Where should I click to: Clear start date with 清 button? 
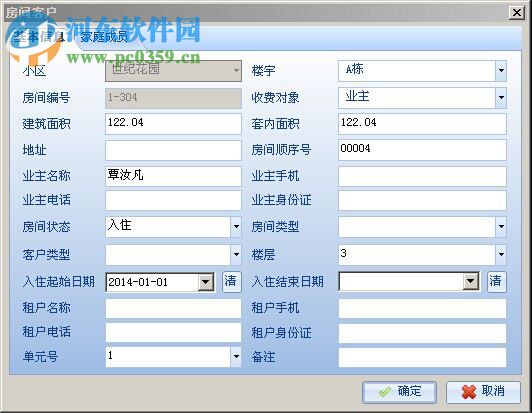click(231, 281)
